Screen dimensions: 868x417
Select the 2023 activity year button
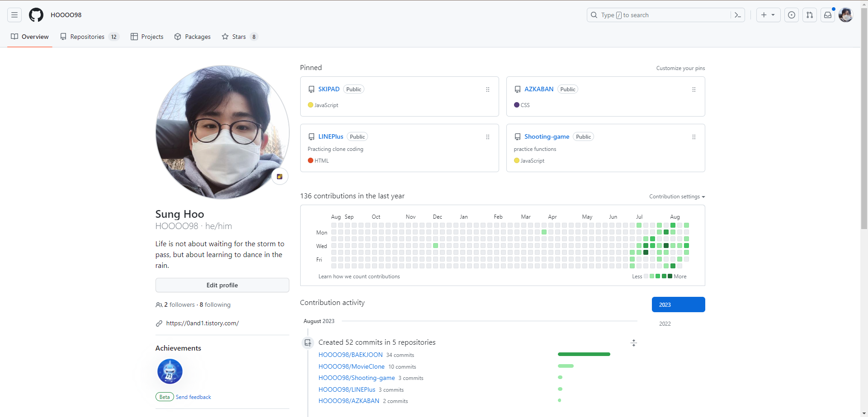coord(679,305)
